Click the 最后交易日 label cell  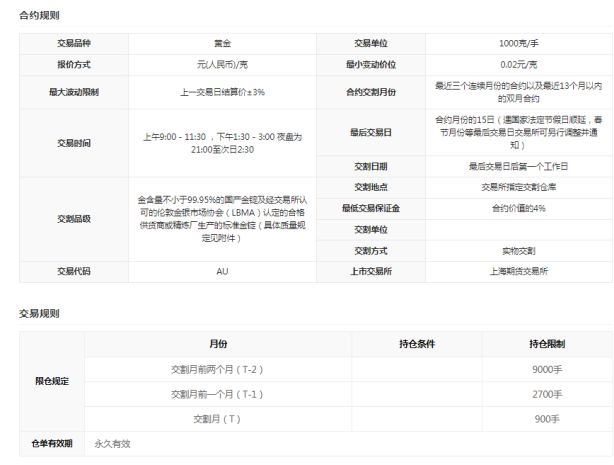tap(370, 132)
